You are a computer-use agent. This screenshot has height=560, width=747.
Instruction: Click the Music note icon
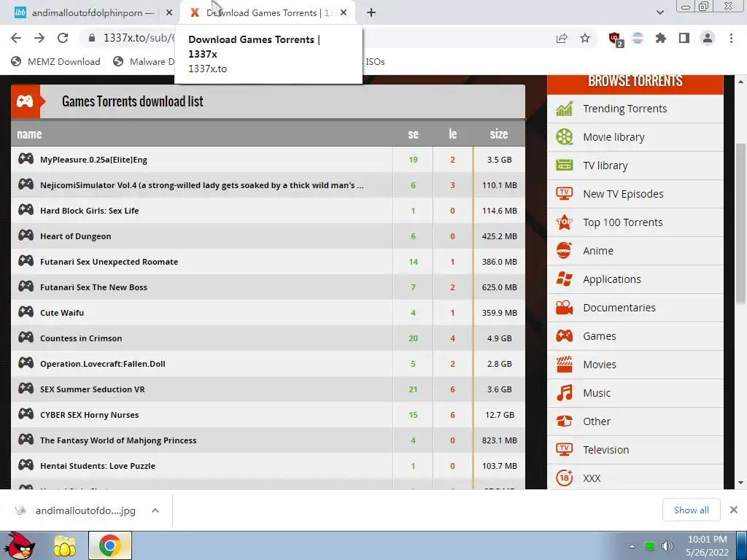tap(564, 393)
